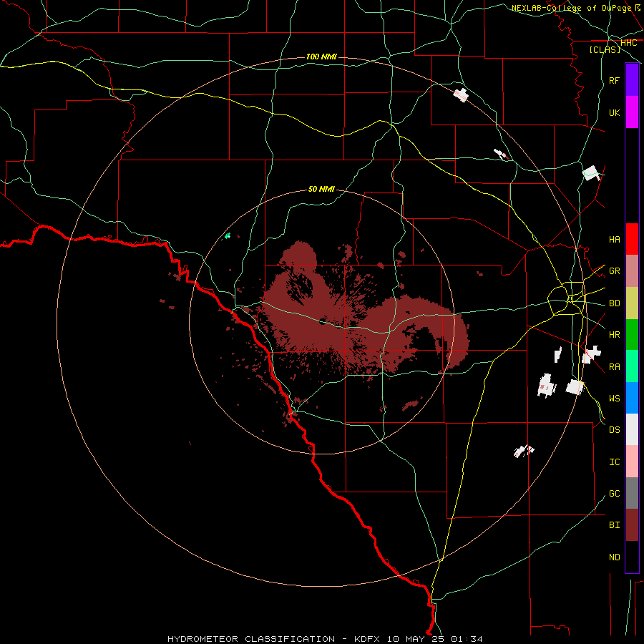Pick the HR green legend swatch
This screenshot has height=644, width=644.
(632, 335)
